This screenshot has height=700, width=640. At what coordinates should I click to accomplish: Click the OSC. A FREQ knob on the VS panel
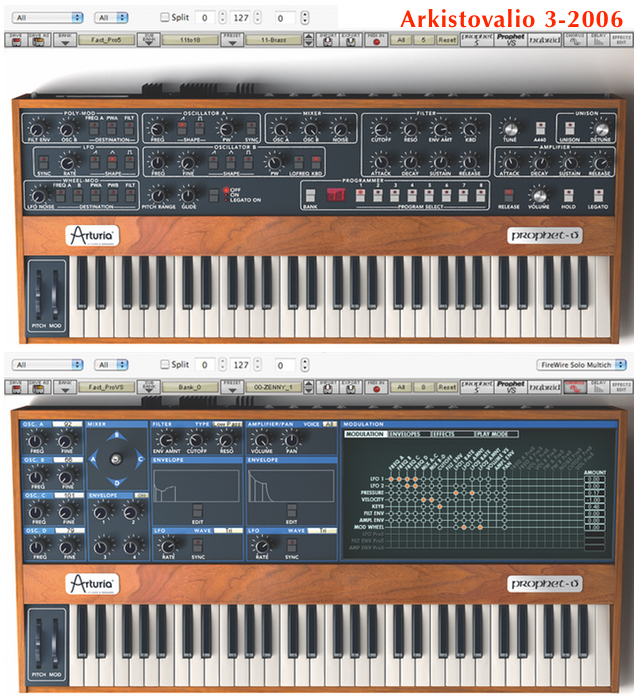tap(36, 441)
